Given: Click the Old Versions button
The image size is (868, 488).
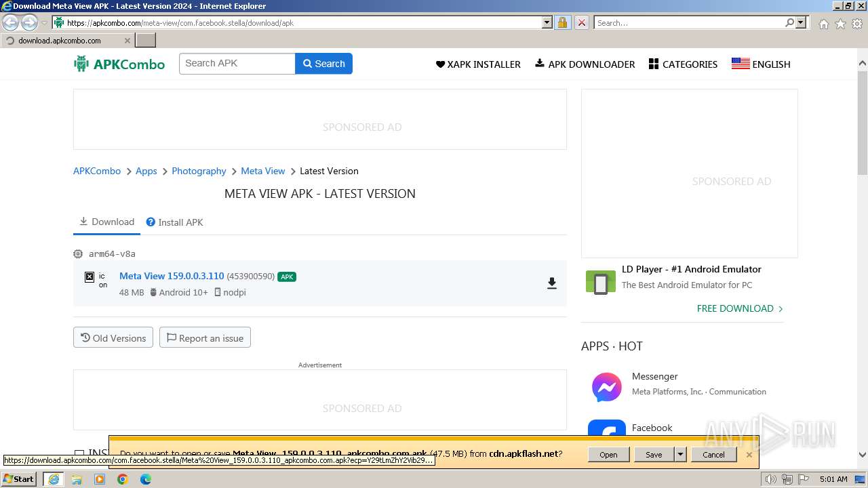Looking at the screenshot, I should 113,338.
